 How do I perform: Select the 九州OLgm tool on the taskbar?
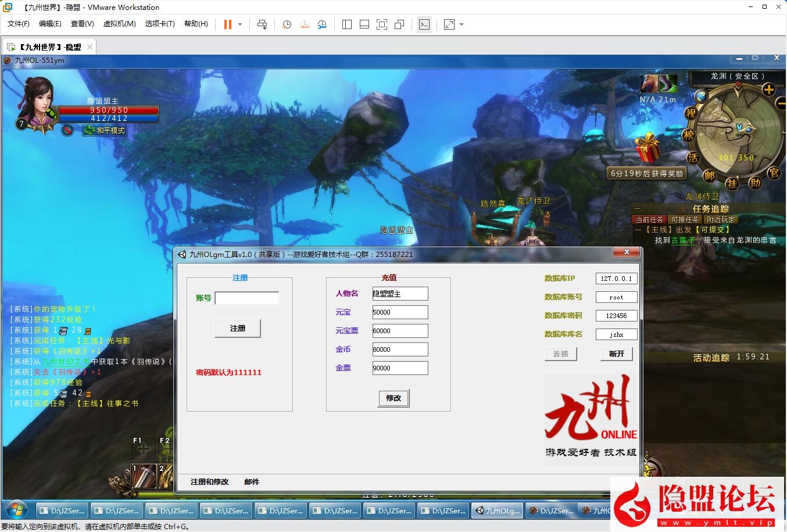496,510
